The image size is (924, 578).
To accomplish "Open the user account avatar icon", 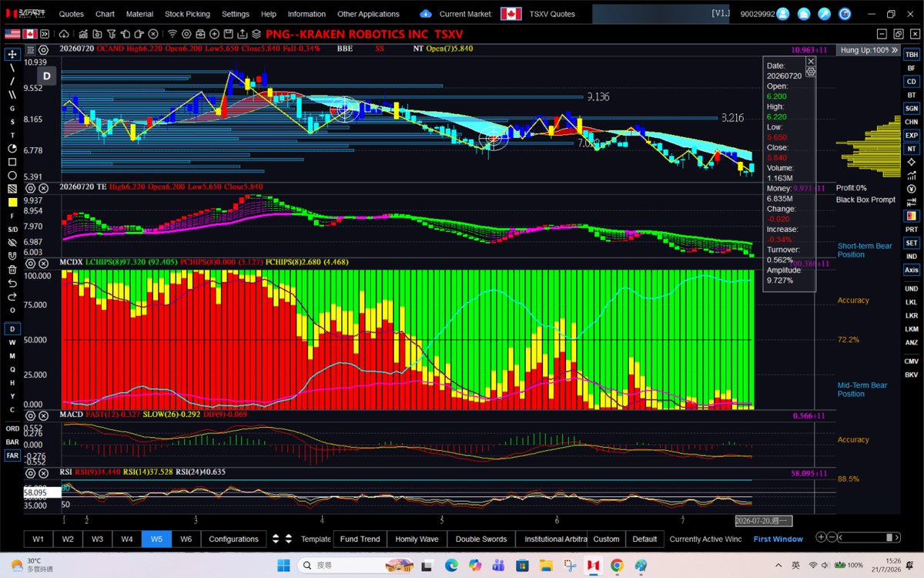I will [784, 14].
